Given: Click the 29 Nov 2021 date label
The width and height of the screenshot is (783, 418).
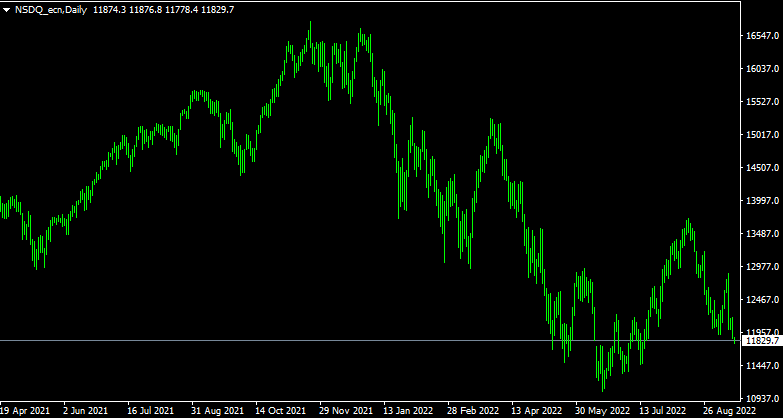Looking at the screenshot, I should point(346,411).
